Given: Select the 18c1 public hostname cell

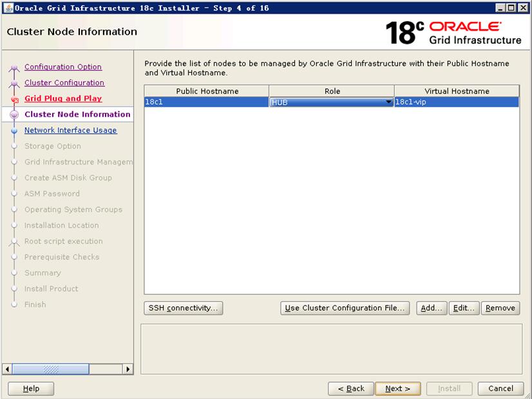Looking at the screenshot, I should (x=206, y=102).
